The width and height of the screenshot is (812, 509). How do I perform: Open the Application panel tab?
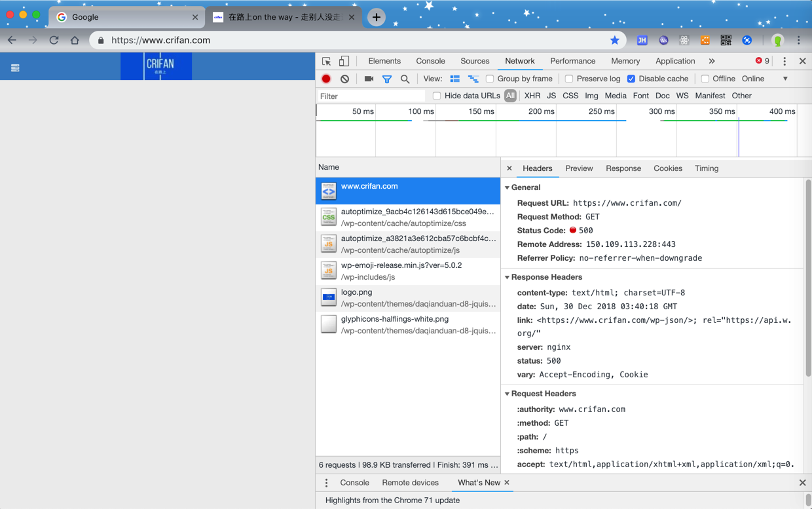675,61
